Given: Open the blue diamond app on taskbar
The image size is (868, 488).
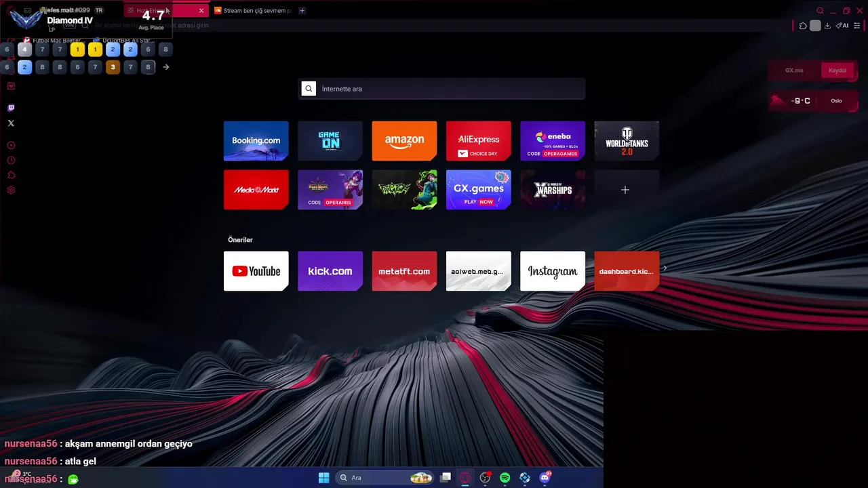Looking at the screenshot, I should point(525,478).
